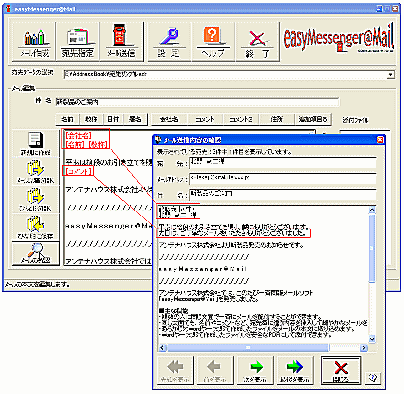404x394 pixels.
Task: Click the [コメント] placeholder in mail body
Action: tap(78, 171)
